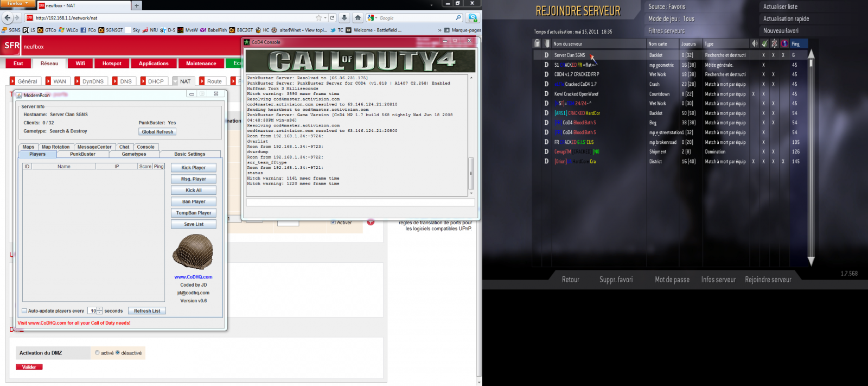
Task: Increase auto-update seconds stepper
Action: point(100,309)
